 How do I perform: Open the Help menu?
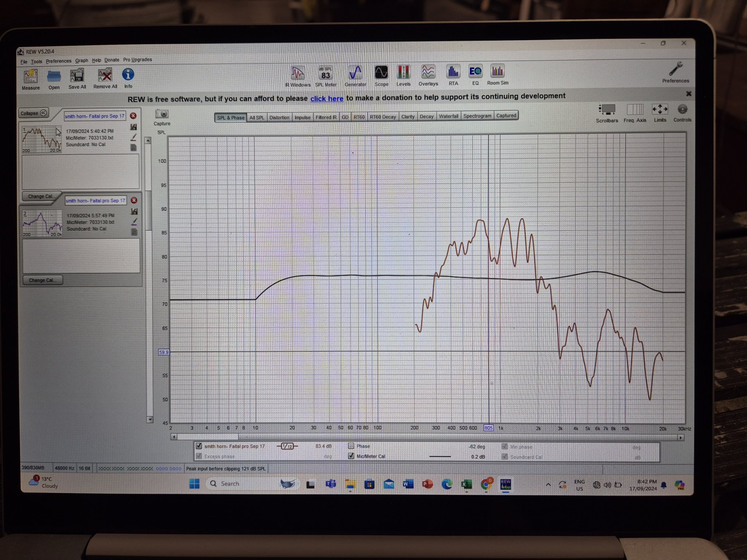pyautogui.click(x=96, y=60)
